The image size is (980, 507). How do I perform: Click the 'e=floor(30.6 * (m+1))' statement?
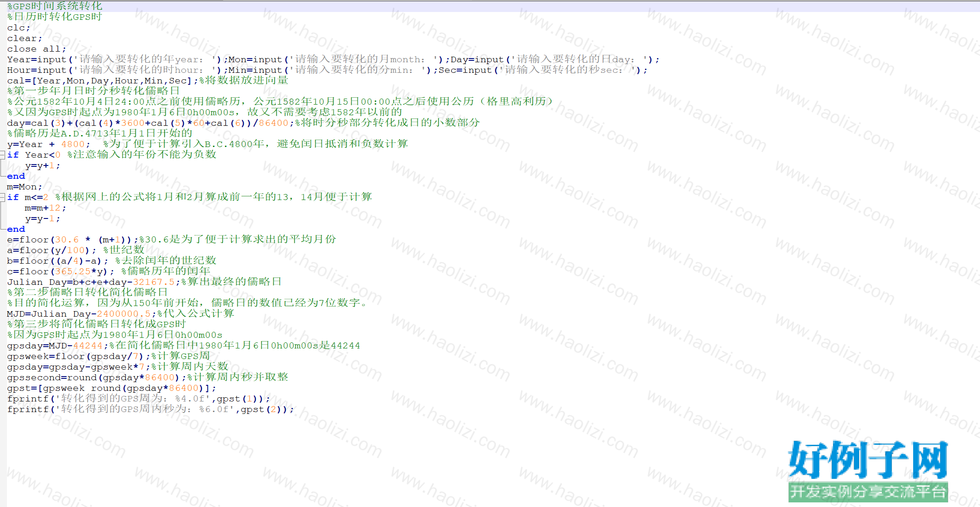tap(73, 240)
